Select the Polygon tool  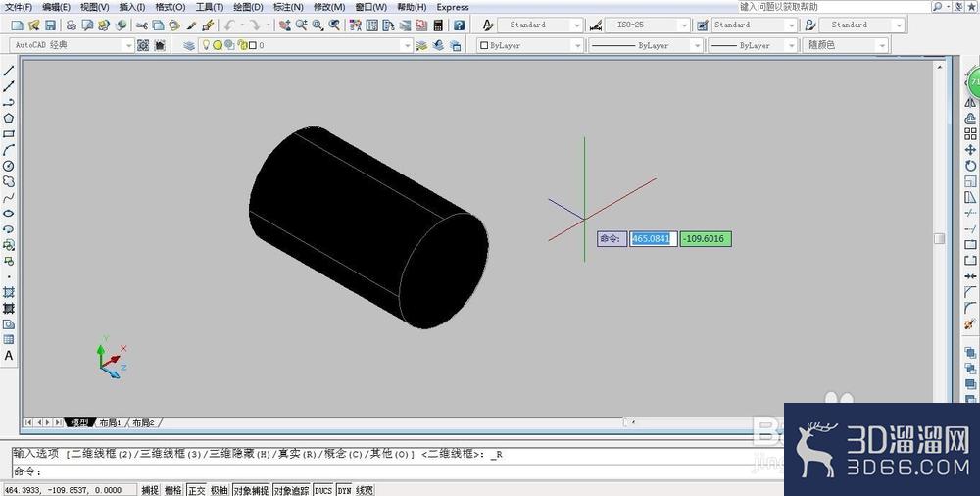click(x=9, y=119)
